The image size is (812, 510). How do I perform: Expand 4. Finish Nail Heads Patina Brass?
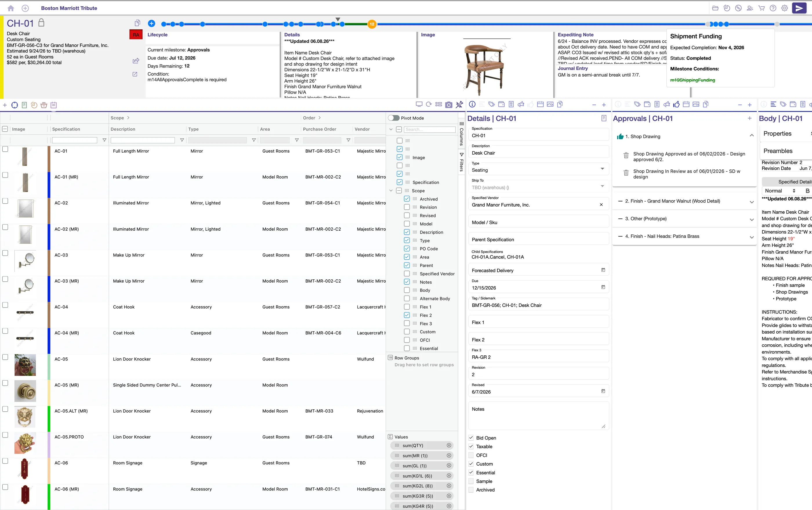click(752, 237)
